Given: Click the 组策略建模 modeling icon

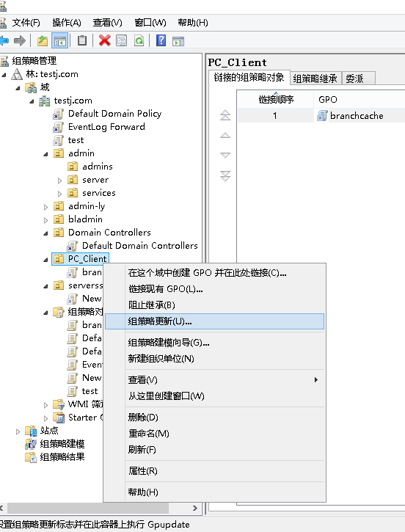Looking at the screenshot, I should point(31,444).
